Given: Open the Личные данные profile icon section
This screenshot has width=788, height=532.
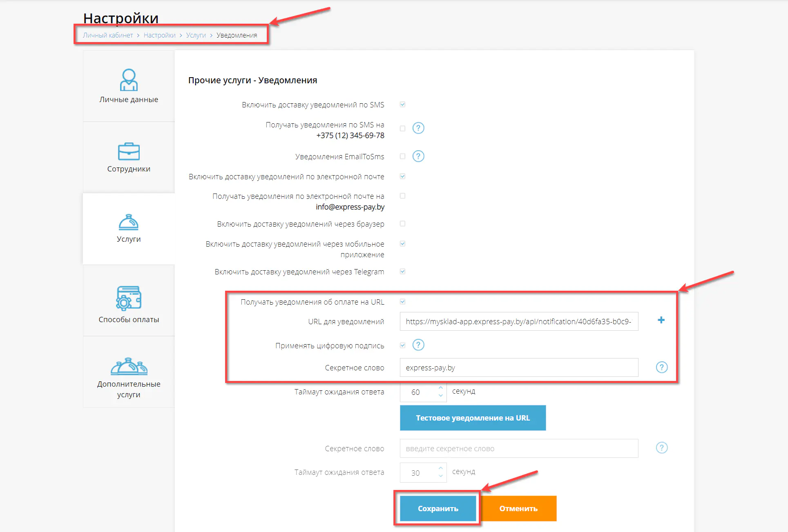Looking at the screenshot, I should 129,79.
